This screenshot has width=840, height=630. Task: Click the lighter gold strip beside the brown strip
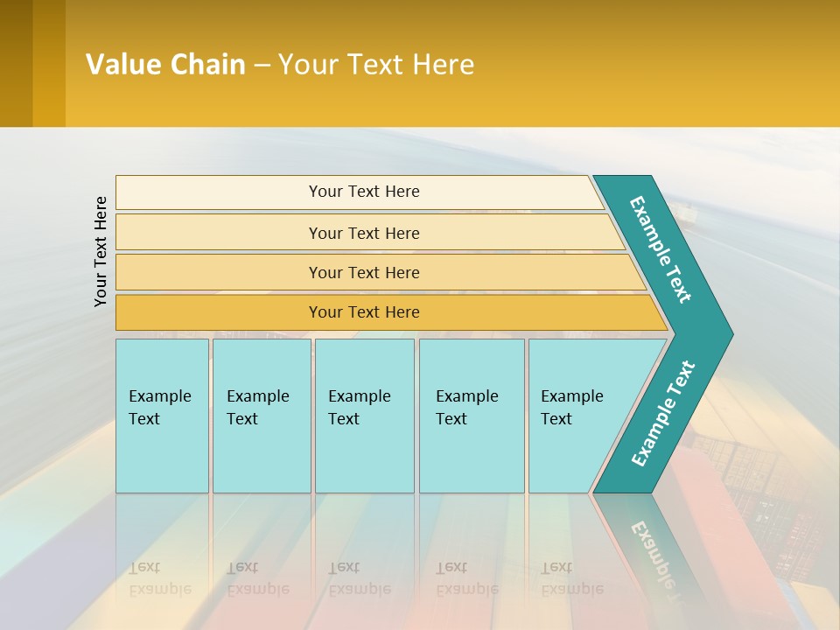coord(49,63)
